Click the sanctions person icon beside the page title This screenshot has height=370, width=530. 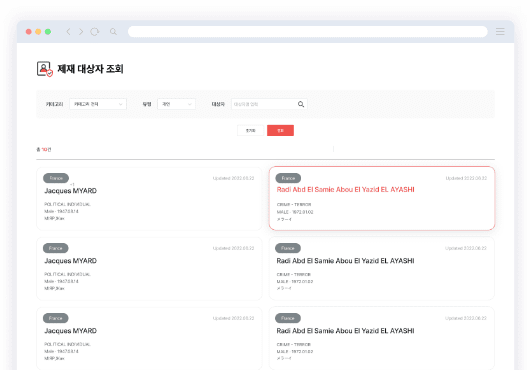tap(45, 69)
